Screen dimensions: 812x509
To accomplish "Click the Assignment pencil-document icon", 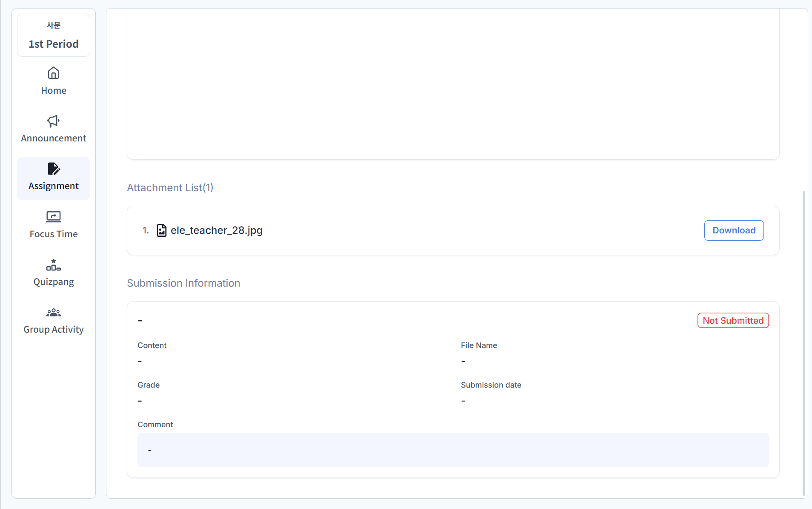I will click(54, 169).
